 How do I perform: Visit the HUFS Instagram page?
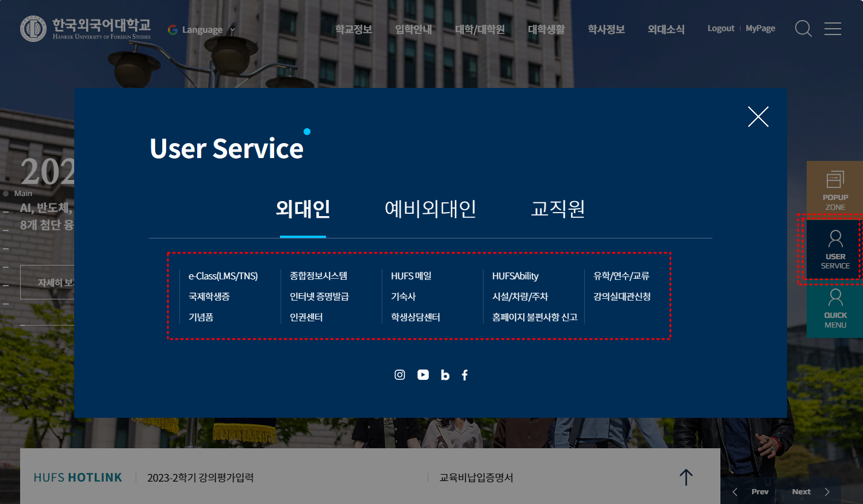point(400,375)
